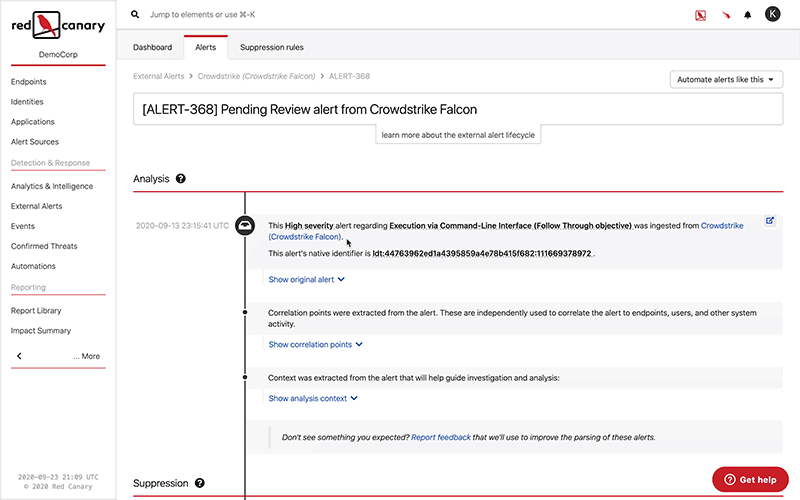
Task: Go to Events in sidebar
Action: click(x=23, y=226)
